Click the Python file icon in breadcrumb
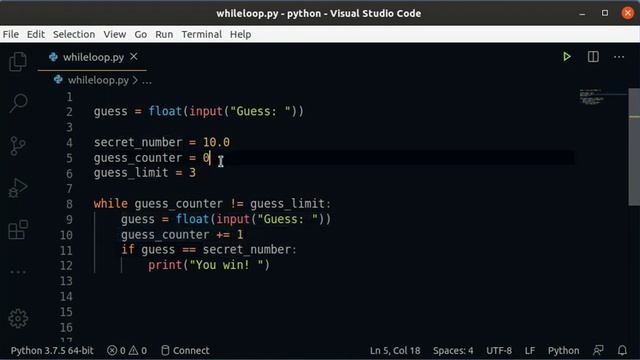 [58, 80]
